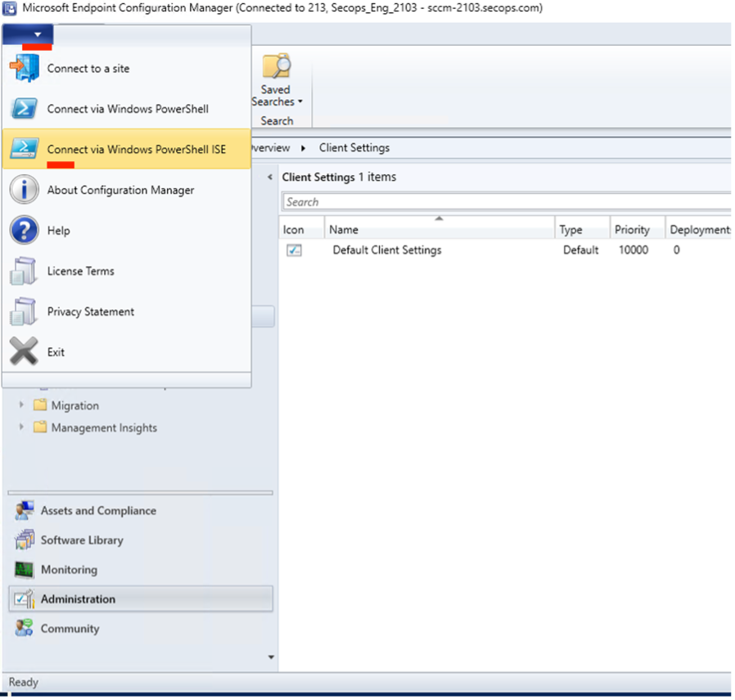
Task: Click the Saved Searches folder icon
Action: point(277,66)
